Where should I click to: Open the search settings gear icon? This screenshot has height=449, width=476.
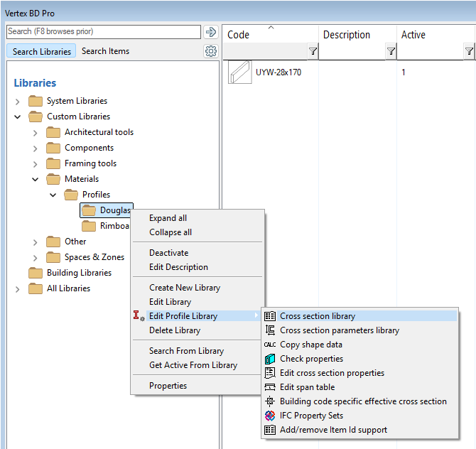point(210,51)
